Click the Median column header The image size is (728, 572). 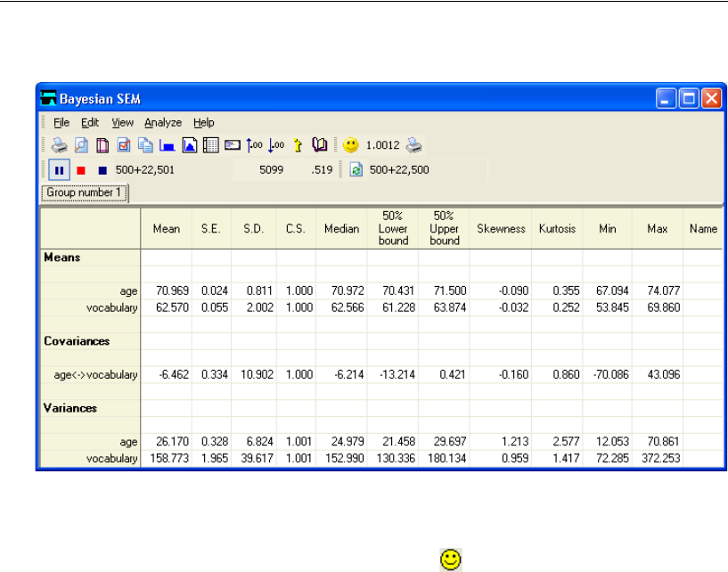[x=341, y=229]
